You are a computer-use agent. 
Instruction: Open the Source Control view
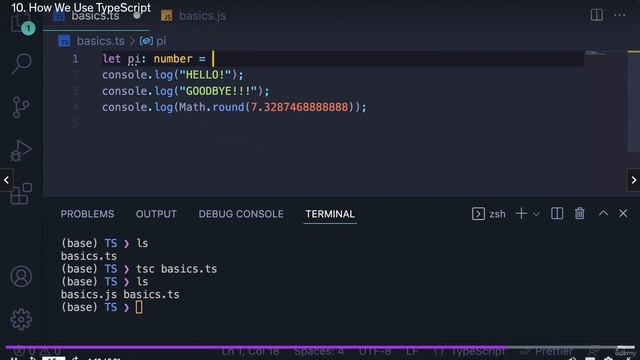click(20, 107)
